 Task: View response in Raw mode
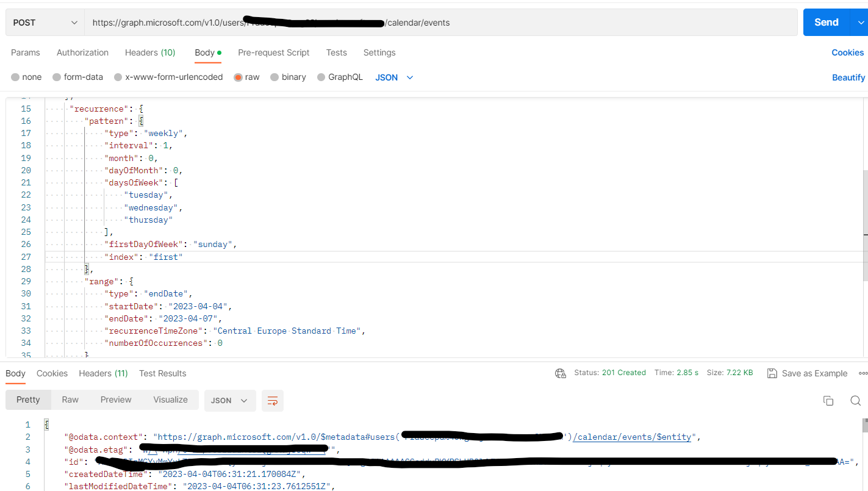pos(70,400)
